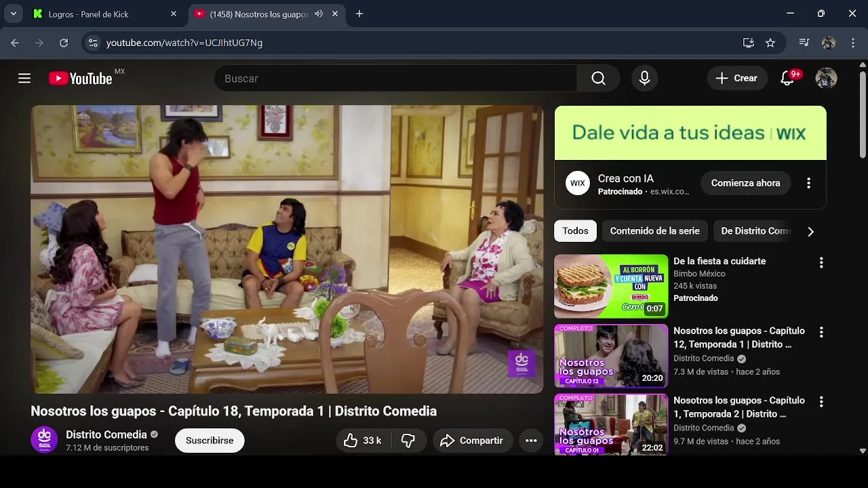Image resolution: width=868 pixels, height=488 pixels.
Task: Open Capítulo 12, Temporada 1 title link
Action: coord(739,338)
